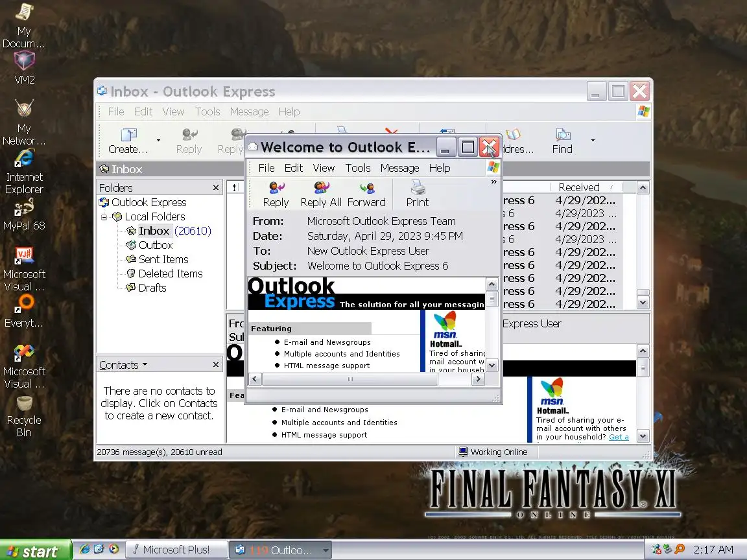This screenshot has height=560, width=747.
Task: Open Message menu in Welcome message window
Action: tap(399, 168)
